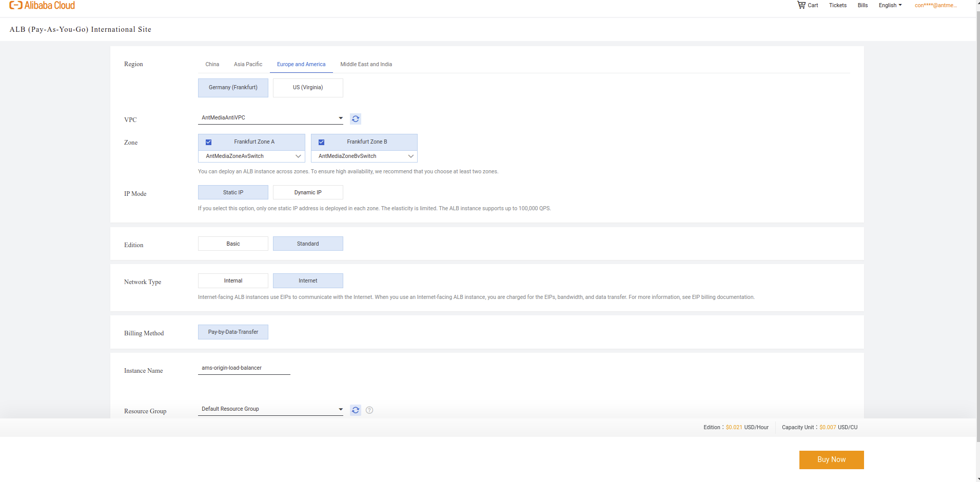This screenshot has width=980, height=482.
Task: Open the account menu con****@antme
Action: point(935,5)
